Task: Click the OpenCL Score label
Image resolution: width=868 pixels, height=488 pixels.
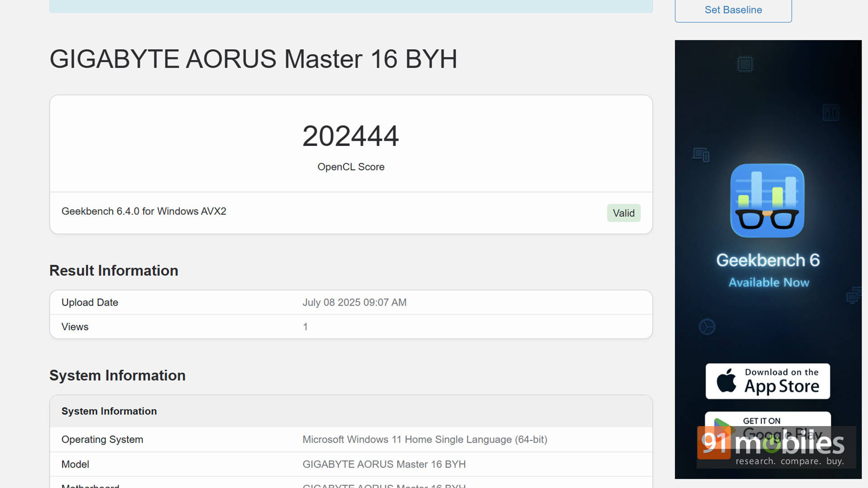Action: (x=351, y=167)
